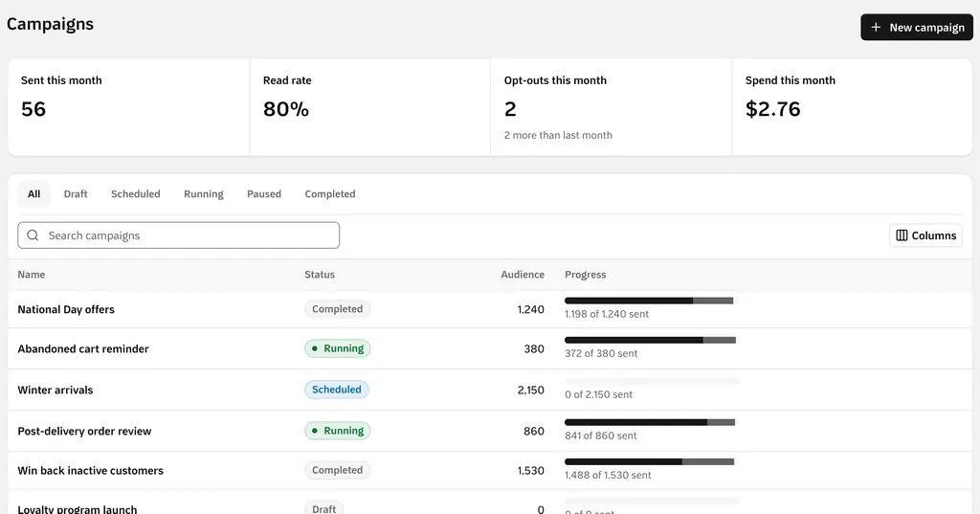Click '841 of 860 sent' text
The height and width of the screenshot is (514, 980).
coord(601,436)
